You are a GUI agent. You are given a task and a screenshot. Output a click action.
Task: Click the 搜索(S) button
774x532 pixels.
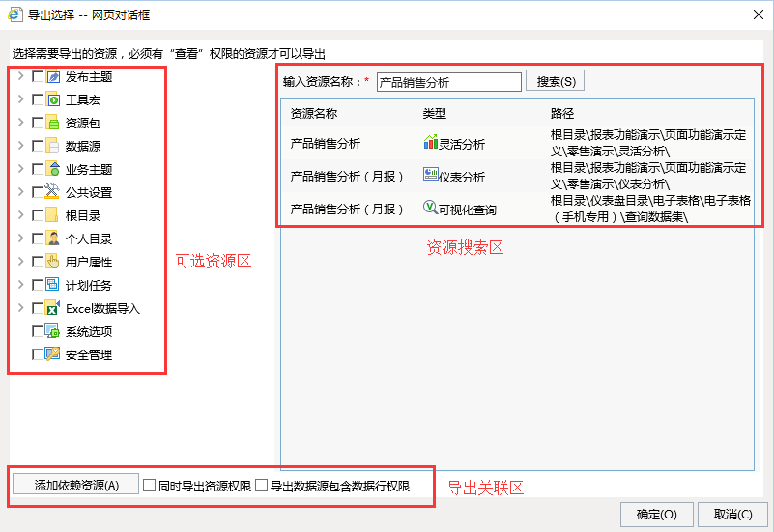(x=556, y=81)
